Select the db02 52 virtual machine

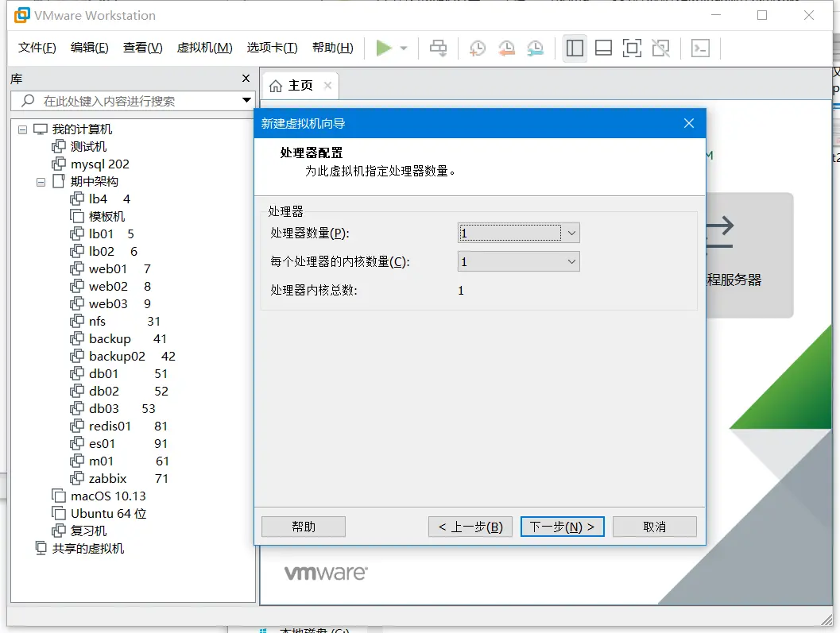click(x=119, y=392)
